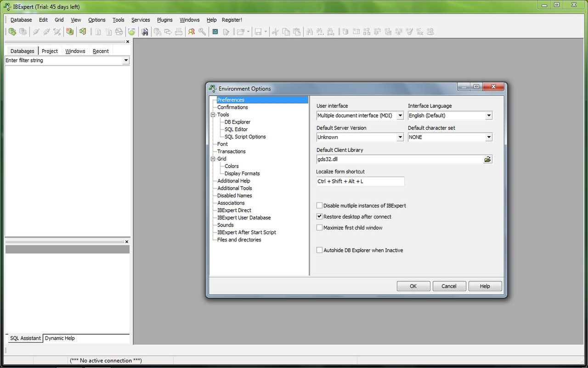Click the Search in Metadata binoculars icon
This screenshot has width=588, height=368.
145,32
